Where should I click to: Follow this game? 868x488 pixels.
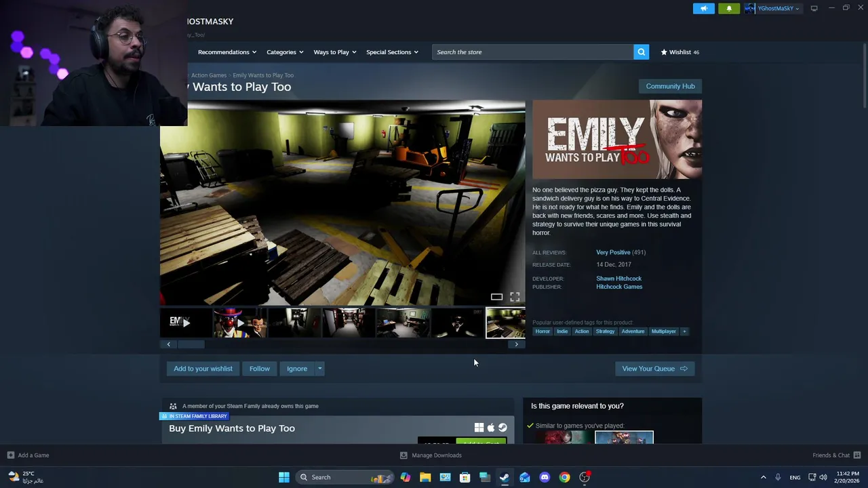259,369
